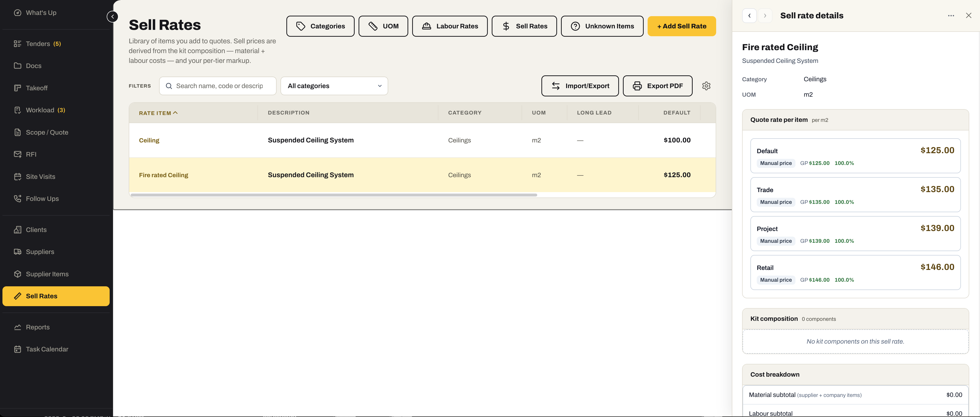Open the Ceiling rate item

(149, 140)
